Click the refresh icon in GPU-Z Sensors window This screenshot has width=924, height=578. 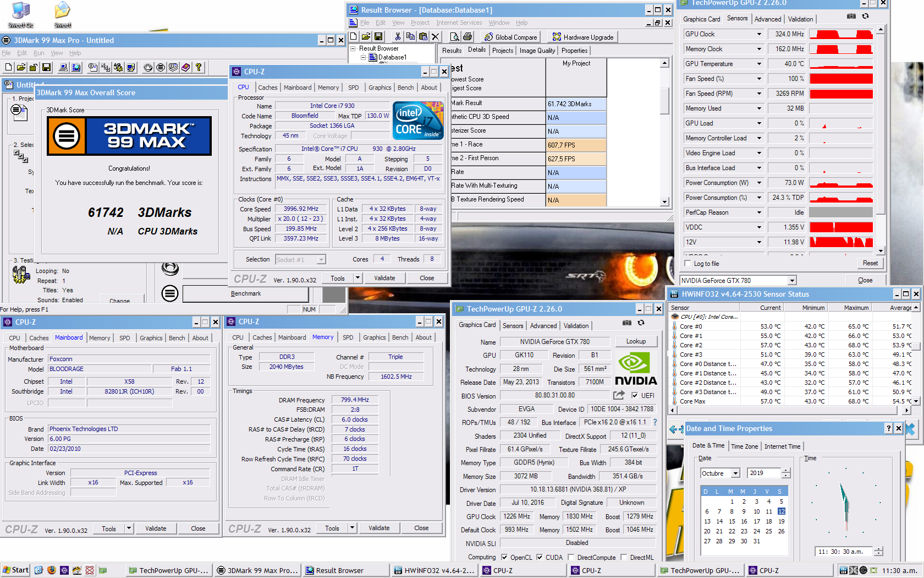point(865,16)
